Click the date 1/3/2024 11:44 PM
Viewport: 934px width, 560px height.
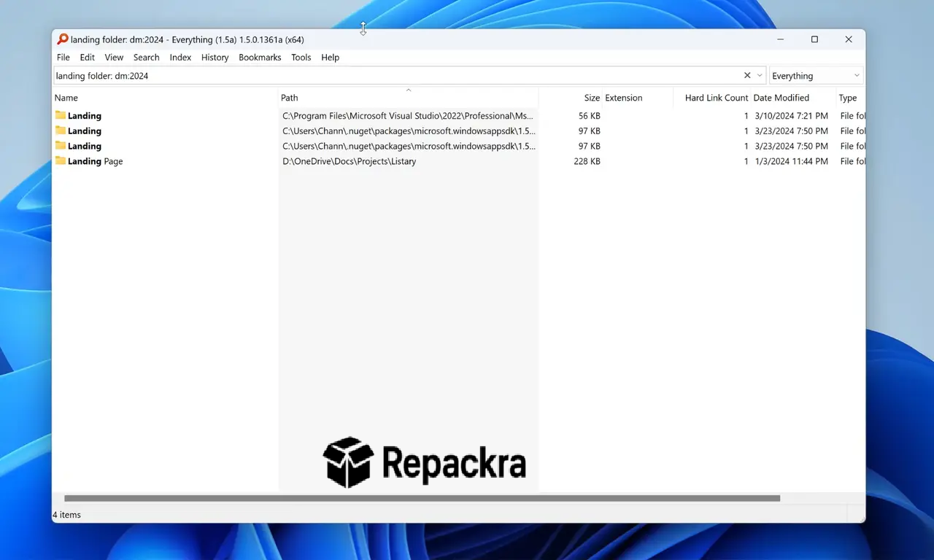coord(791,161)
